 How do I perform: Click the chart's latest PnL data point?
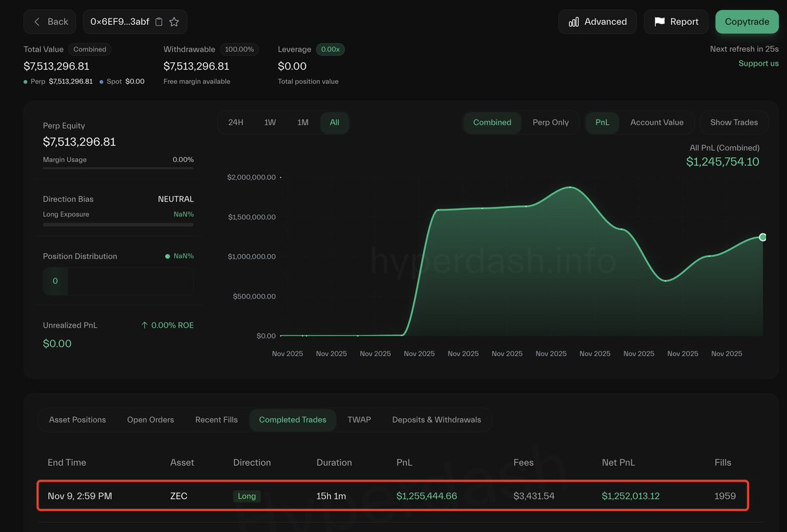tap(763, 237)
